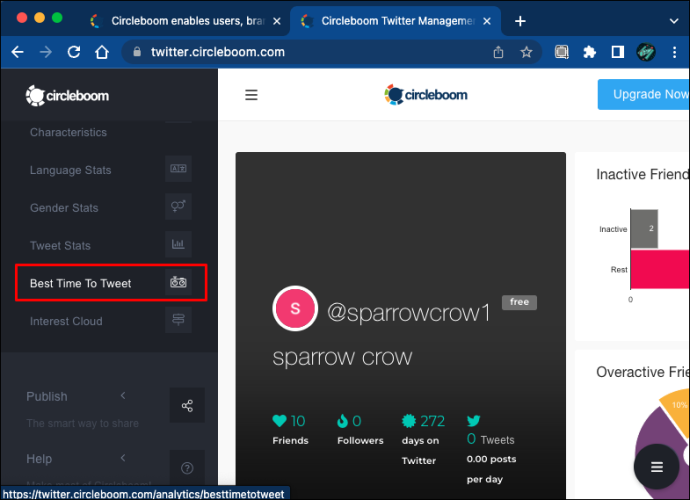690x500 pixels.
Task: Click the Gender Stats symbol icon
Action: tap(178, 206)
